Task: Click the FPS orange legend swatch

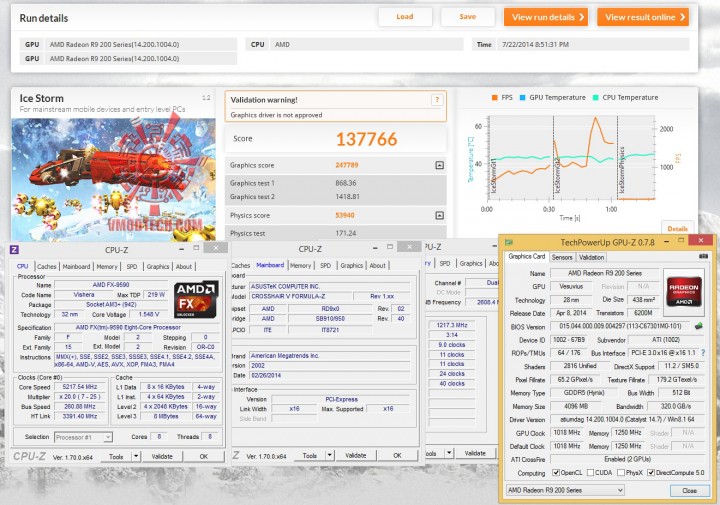Action: click(495, 97)
